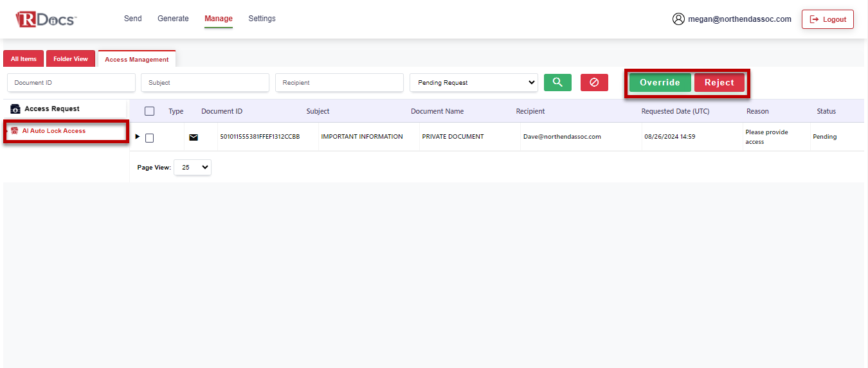This screenshot has width=868, height=368.
Task: Open the Settings menu
Action: pyautogui.click(x=262, y=19)
